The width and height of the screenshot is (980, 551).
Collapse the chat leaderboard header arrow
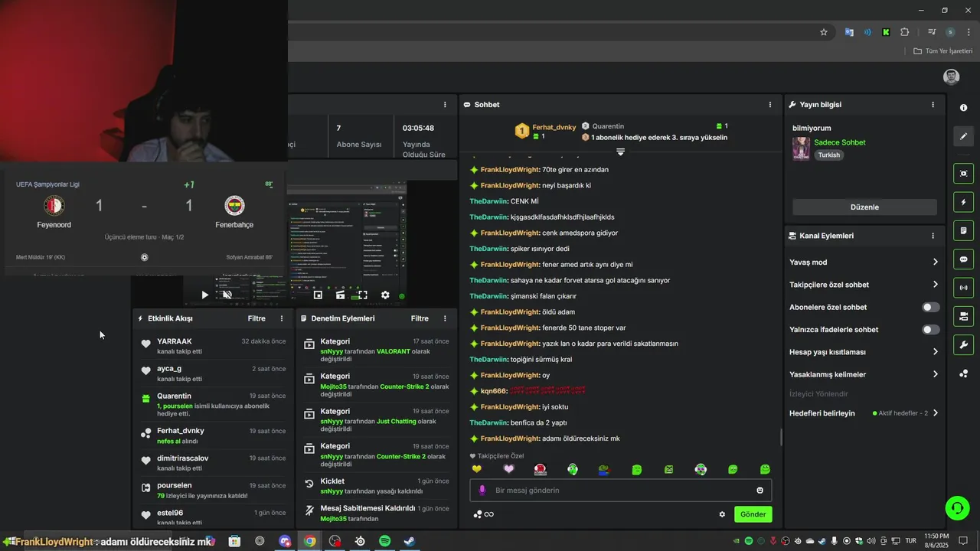(x=620, y=152)
